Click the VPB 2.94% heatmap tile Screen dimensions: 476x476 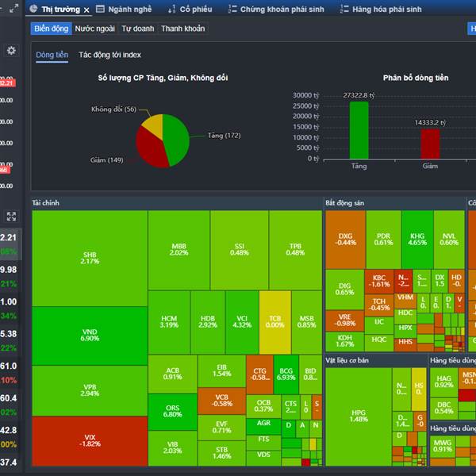click(90, 390)
